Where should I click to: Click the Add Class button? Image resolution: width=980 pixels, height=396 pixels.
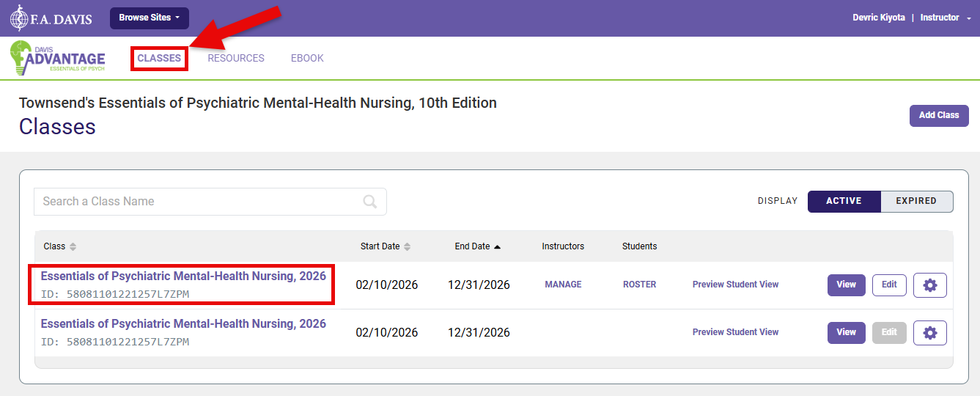coord(938,115)
